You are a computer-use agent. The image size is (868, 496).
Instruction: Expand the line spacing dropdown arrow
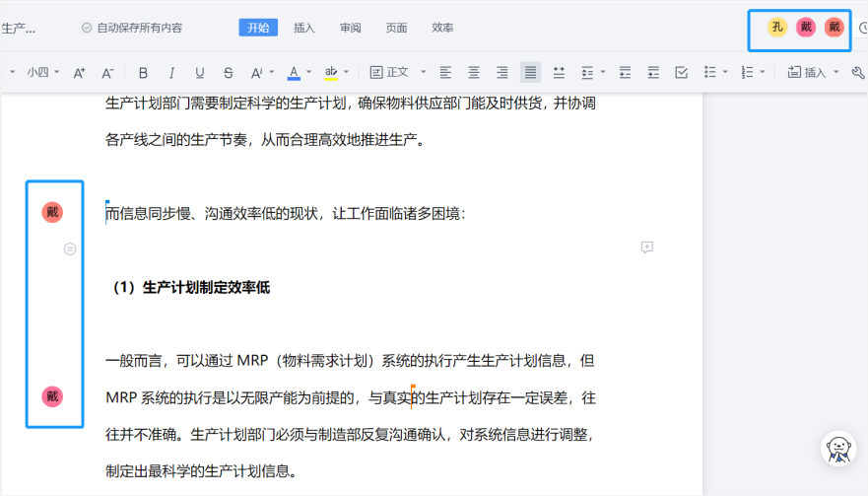603,72
